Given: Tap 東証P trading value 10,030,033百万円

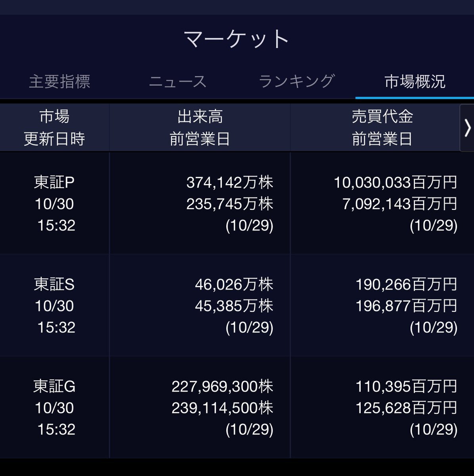Looking at the screenshot, I should click(395, 182).
